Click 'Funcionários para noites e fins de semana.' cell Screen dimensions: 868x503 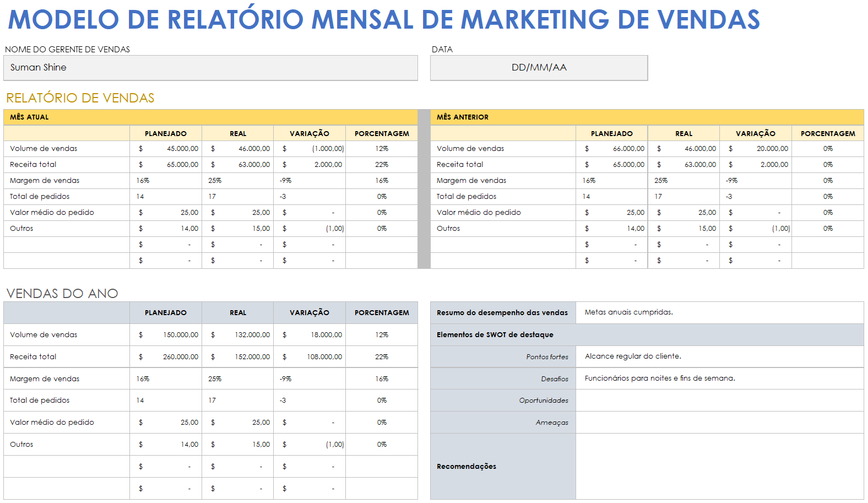(720, 378)
